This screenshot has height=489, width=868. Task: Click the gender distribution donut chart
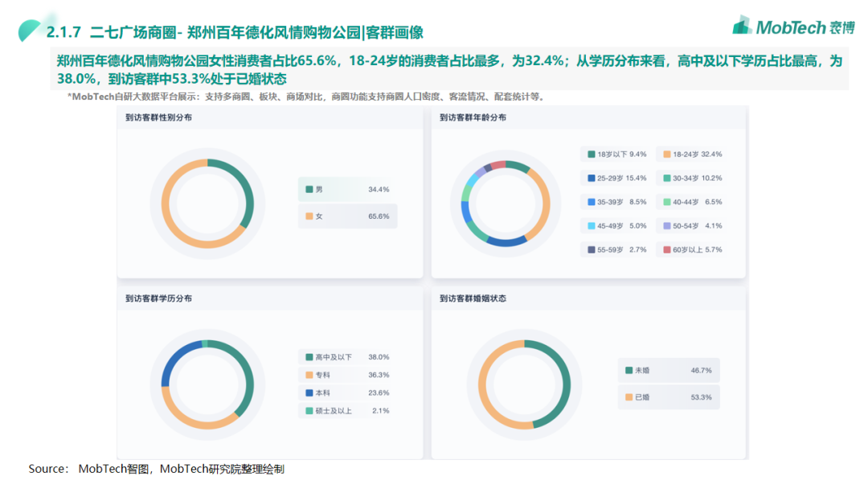(207, 203)
